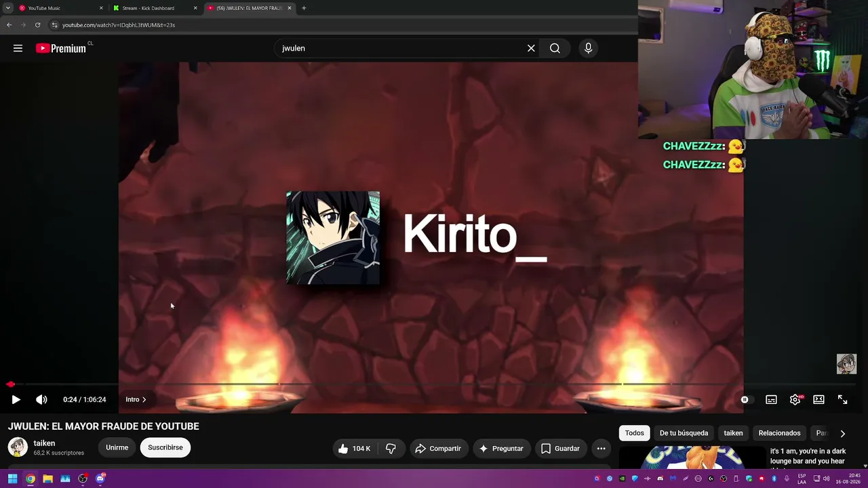Enter fullscreen mode

pyautogui.click(x=842, y=400)
